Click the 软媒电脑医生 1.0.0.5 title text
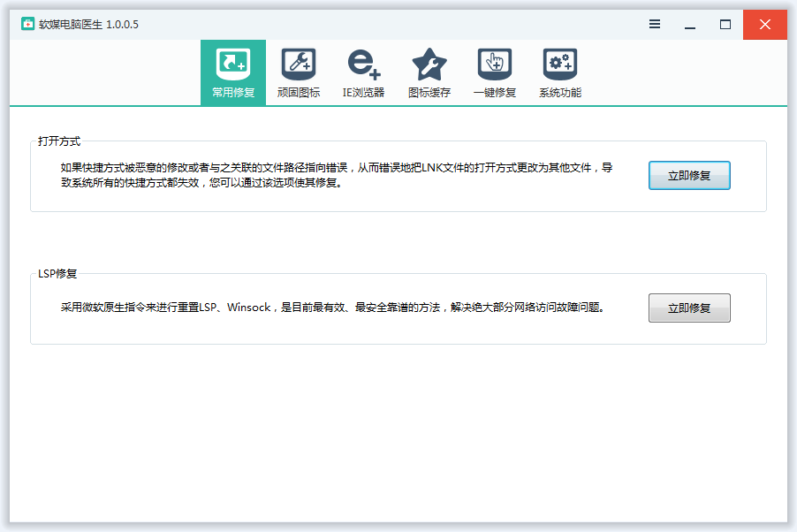The height and width of the screenshot is (532, 797). click(88, 25)
